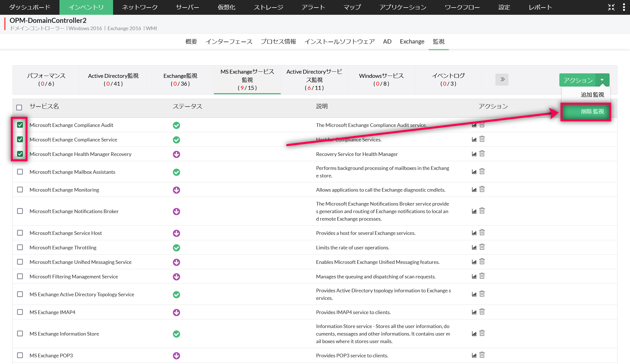Image resolution: width=630 pixels, height=364 pixels.
Task: Open the アクション dropdown arrow
Action: coord(602,80)
